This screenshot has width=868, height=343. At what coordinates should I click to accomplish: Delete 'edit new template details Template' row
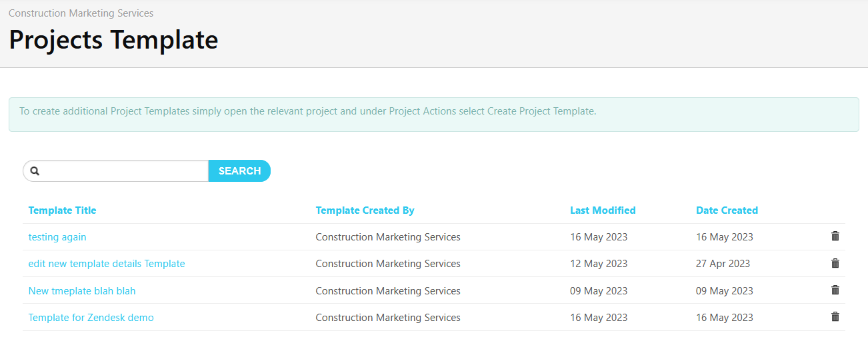coord(835,263)
